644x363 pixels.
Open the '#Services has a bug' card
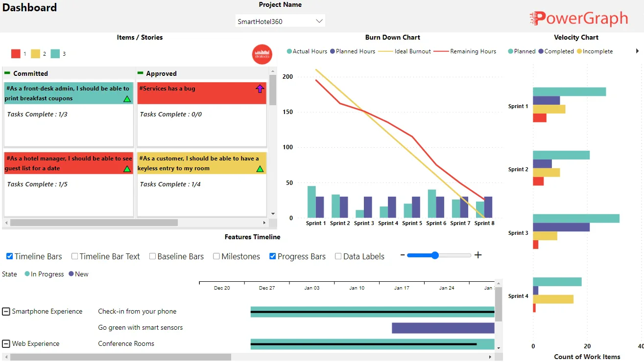(x=202, y=114)
